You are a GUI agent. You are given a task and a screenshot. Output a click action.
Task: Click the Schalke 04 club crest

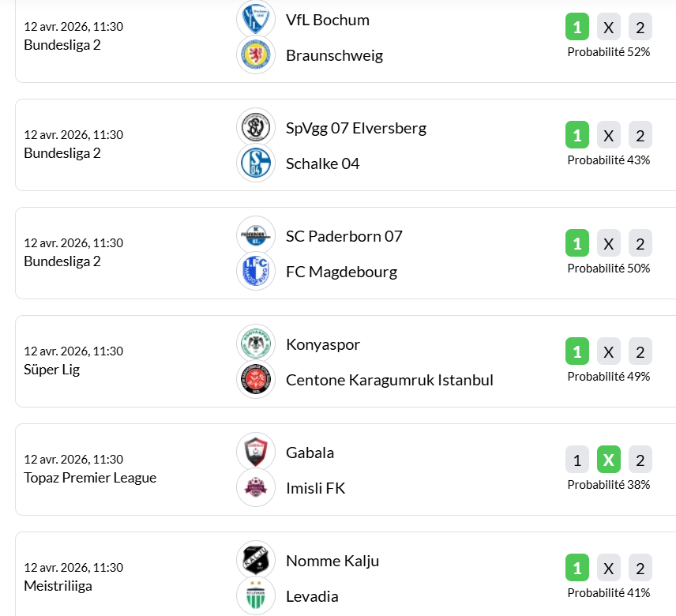pyautogui.click(x=256, y=163)
